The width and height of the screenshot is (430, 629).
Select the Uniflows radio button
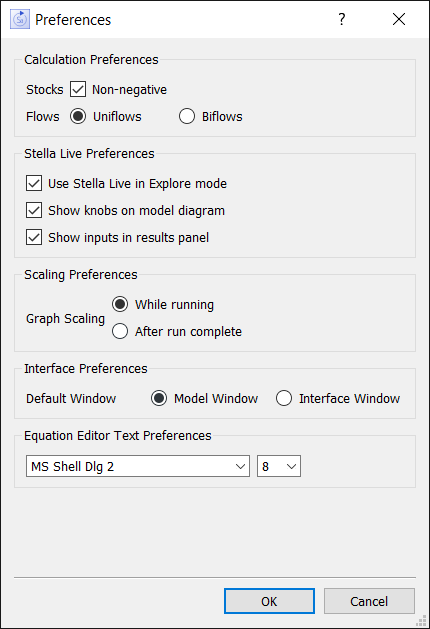[78, 116]
